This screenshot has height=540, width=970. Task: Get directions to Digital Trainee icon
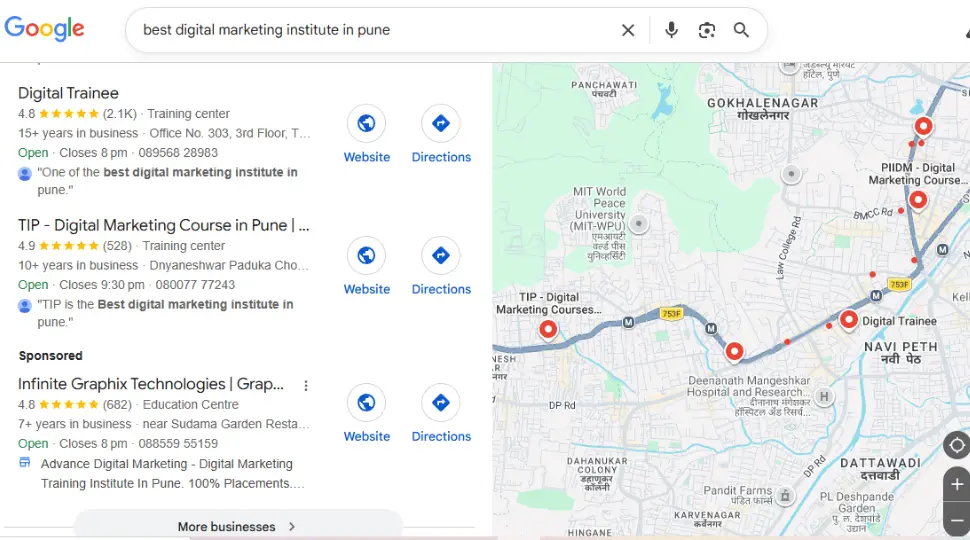(440, 123)
